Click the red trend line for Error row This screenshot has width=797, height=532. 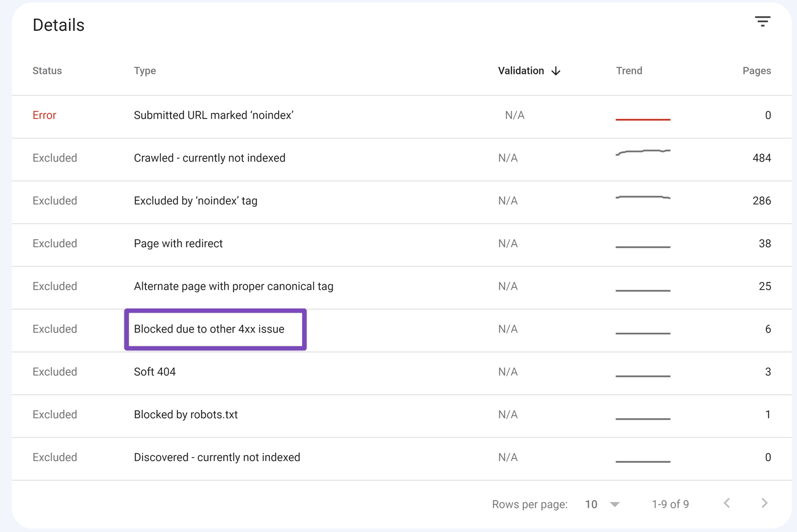[643, 119]
